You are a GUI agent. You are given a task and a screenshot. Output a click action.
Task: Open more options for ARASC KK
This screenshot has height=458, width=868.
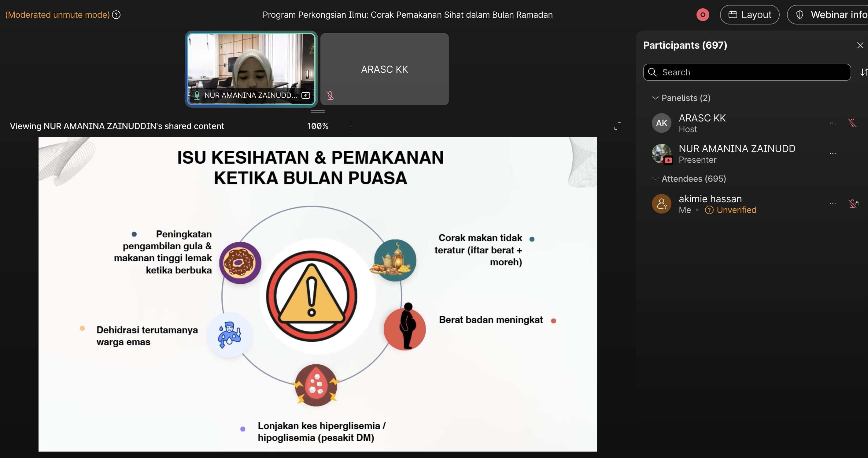click(x=833, y=123)
